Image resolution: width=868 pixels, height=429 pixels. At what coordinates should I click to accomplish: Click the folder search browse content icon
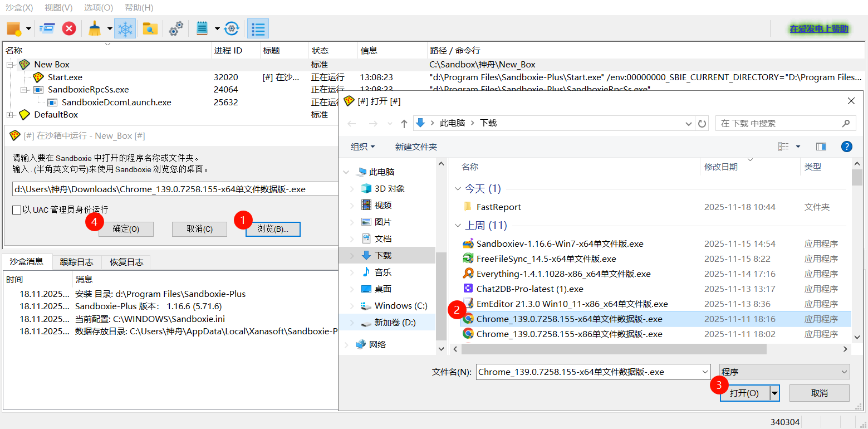click(150, 28)
